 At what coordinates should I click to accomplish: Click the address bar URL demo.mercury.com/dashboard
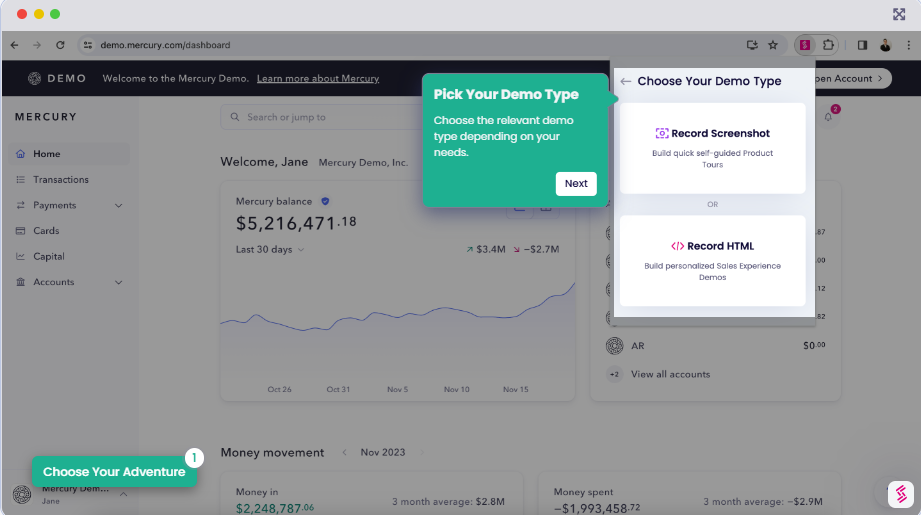tap(165, 45)
